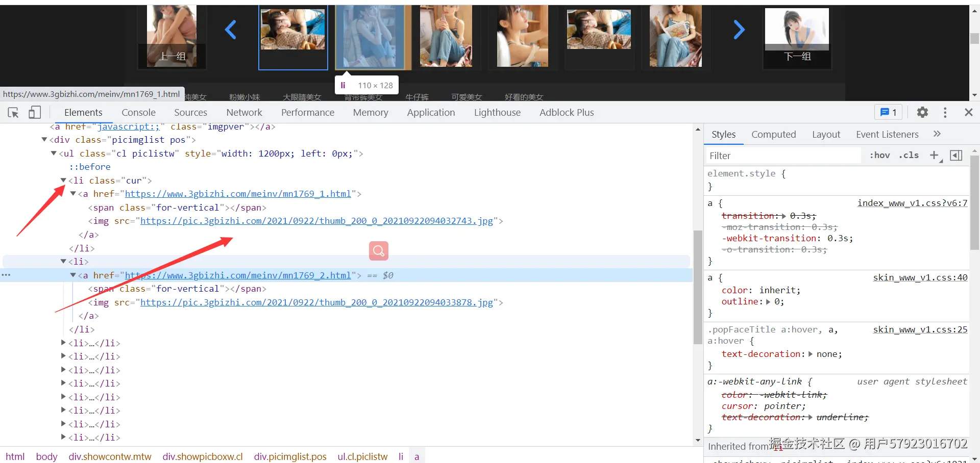Open image link ending 094032743.jpg
Screen dimensions: 980x463
click(x=316, y=221)
